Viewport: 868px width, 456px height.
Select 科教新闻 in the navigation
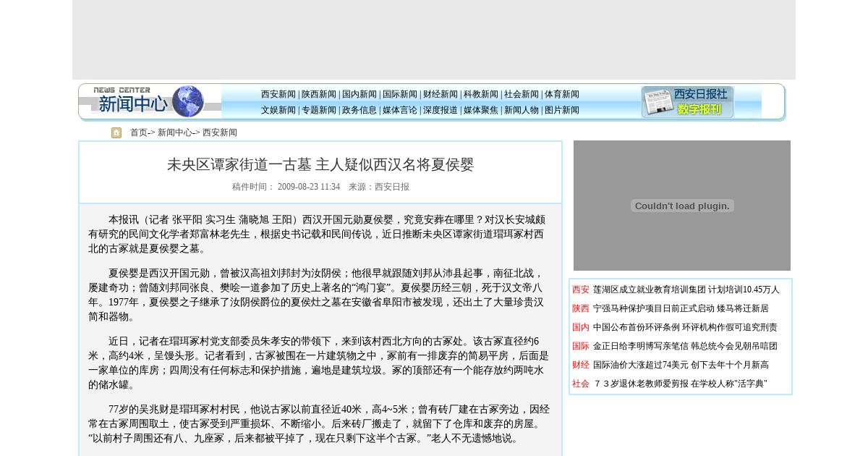(481, 94)
